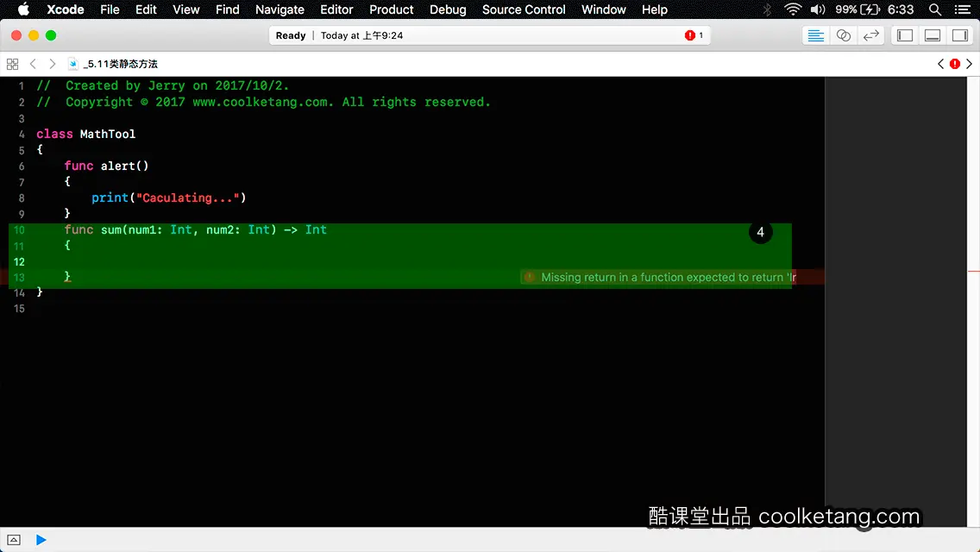This screenshot has width=980, height=552.
Task: Click the func alert declaration
Action: pyautogui.click(x=106, y=166)
